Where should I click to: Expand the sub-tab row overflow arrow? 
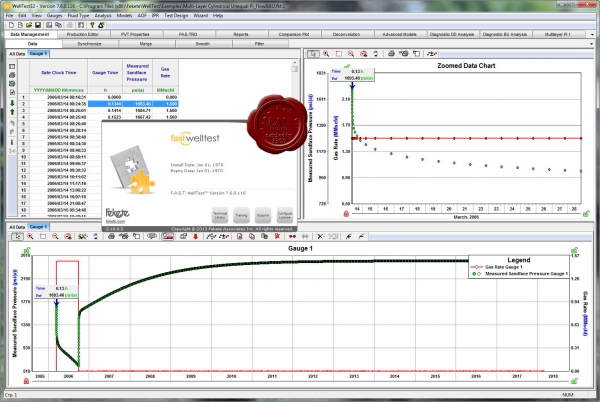592,44
